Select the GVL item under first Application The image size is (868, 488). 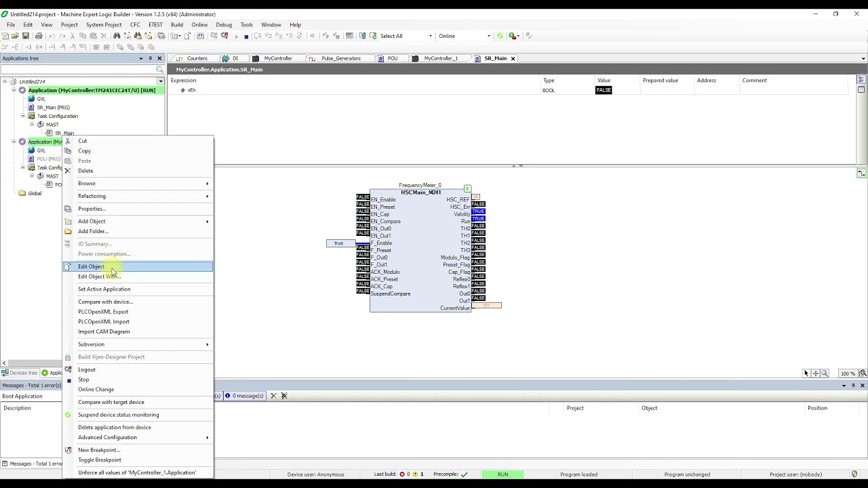pos(41,99)
